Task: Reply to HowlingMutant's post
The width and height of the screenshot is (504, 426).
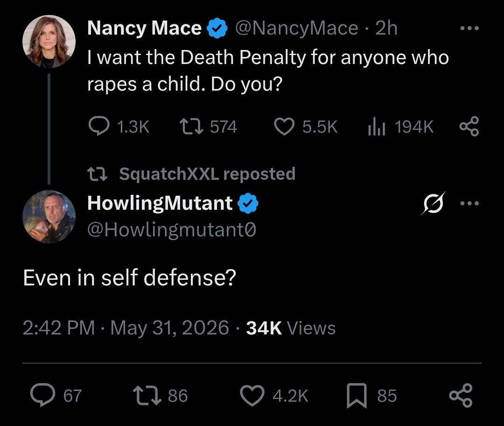Action: click(x=56, y=395)
